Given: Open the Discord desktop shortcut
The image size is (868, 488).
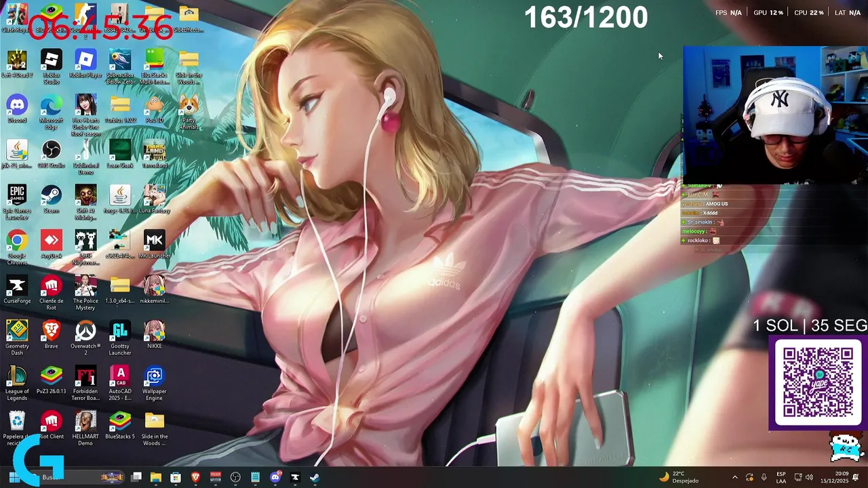Looking at the screenshot, I should pyautogui.click(x=17, y=109).
